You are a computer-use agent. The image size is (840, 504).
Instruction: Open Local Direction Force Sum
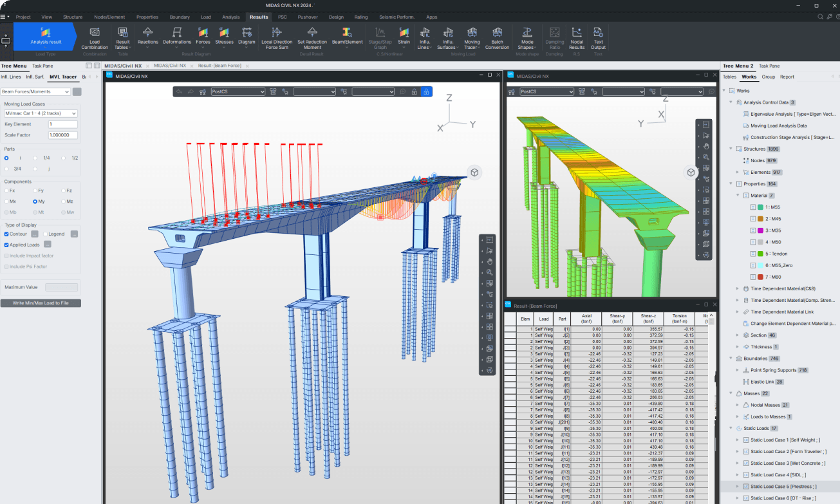tap(276, 38)
